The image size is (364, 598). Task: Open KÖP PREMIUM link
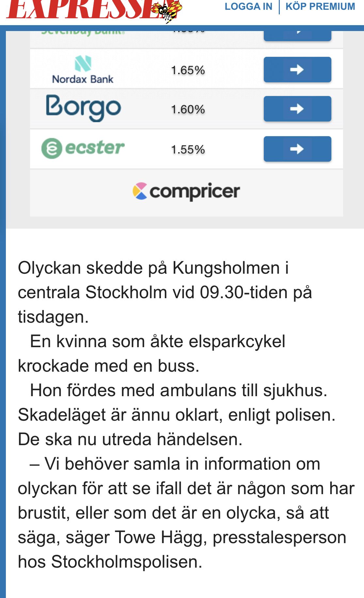point(320,7)
